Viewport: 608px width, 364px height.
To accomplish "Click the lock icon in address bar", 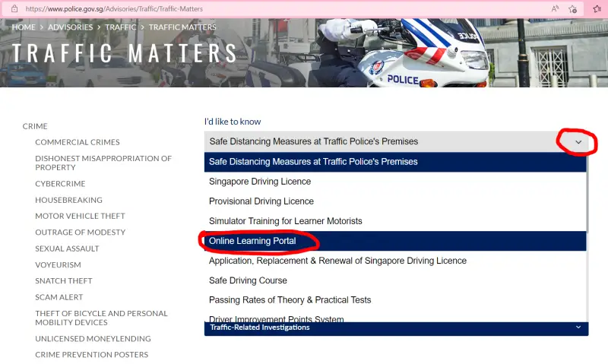I will [x=14, y=8].
